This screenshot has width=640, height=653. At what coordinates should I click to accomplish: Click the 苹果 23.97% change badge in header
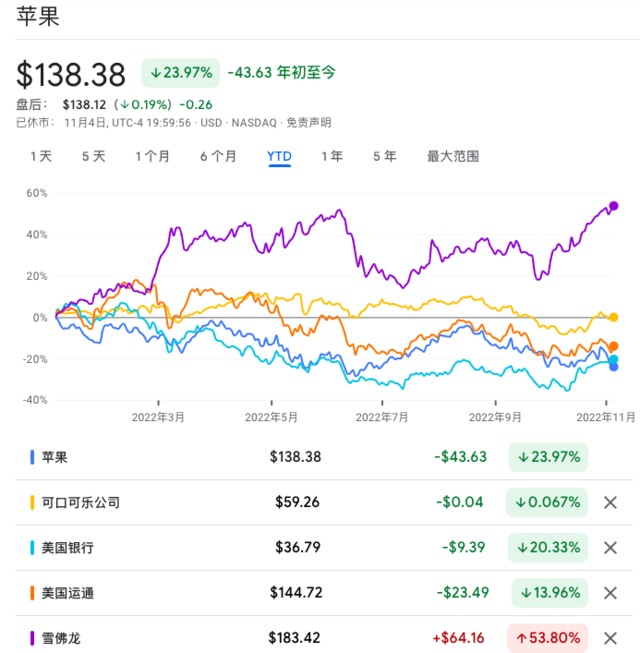tap(179, 72)
